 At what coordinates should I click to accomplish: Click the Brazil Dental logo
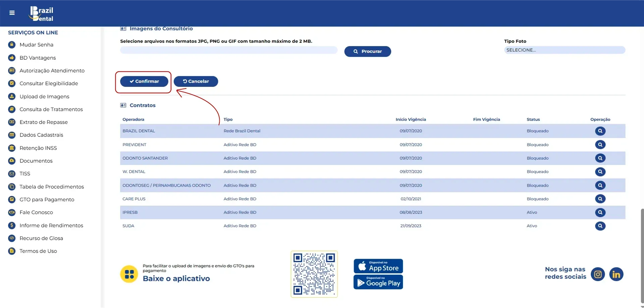click(x=42, y=14)
